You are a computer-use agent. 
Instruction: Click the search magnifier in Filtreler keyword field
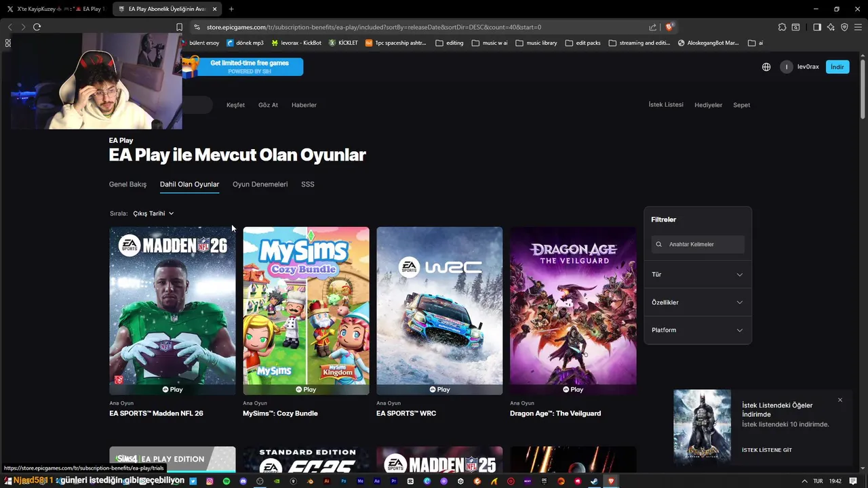(x=658, y=244)
